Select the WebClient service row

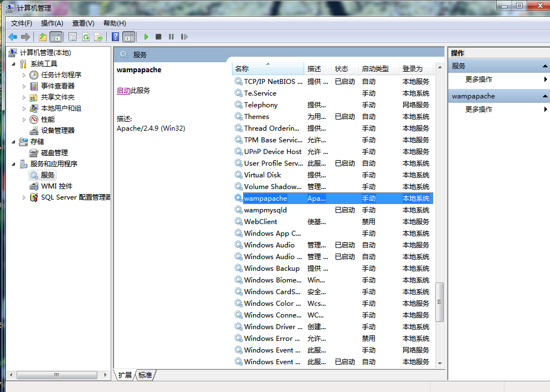(x=333, y=222)
